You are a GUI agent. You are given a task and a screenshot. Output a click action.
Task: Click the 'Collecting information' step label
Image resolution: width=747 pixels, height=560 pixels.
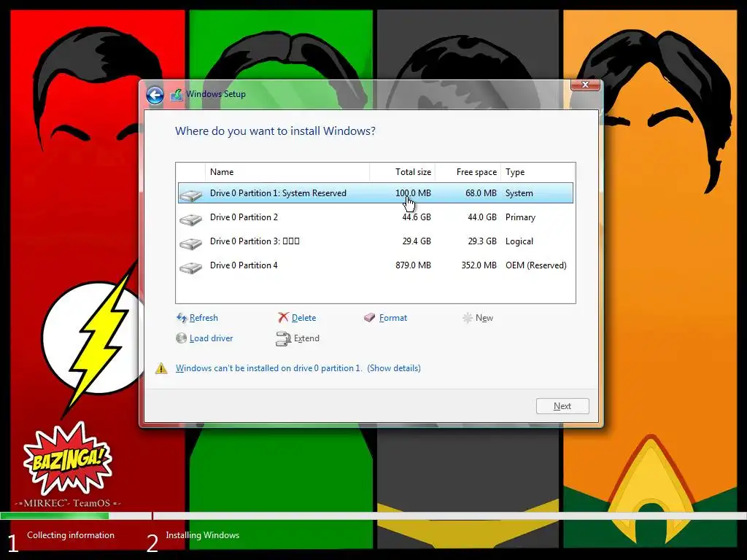(x=71, y=535)
